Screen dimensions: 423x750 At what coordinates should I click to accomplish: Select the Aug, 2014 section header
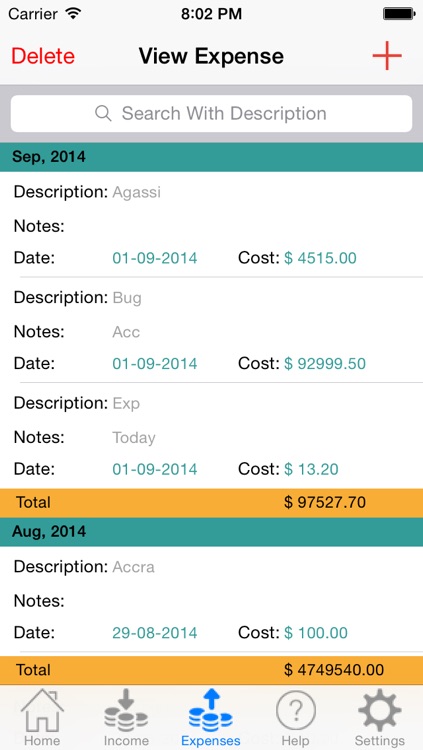point(212,532)
